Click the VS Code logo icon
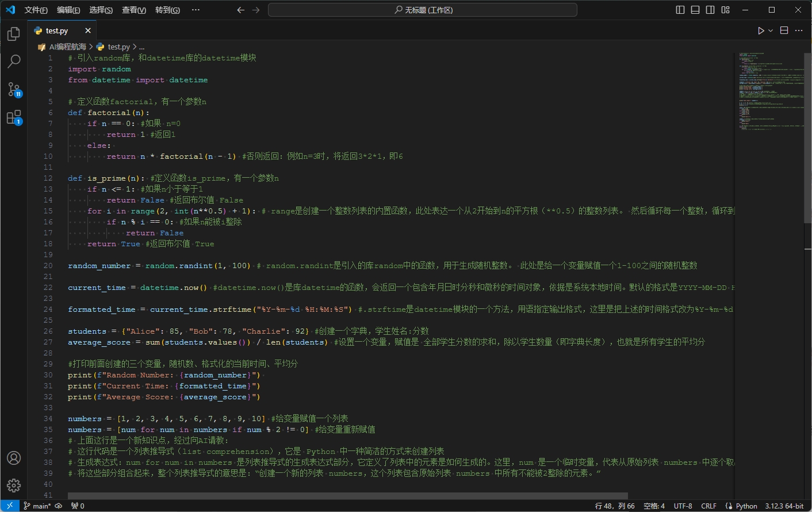 10,10
